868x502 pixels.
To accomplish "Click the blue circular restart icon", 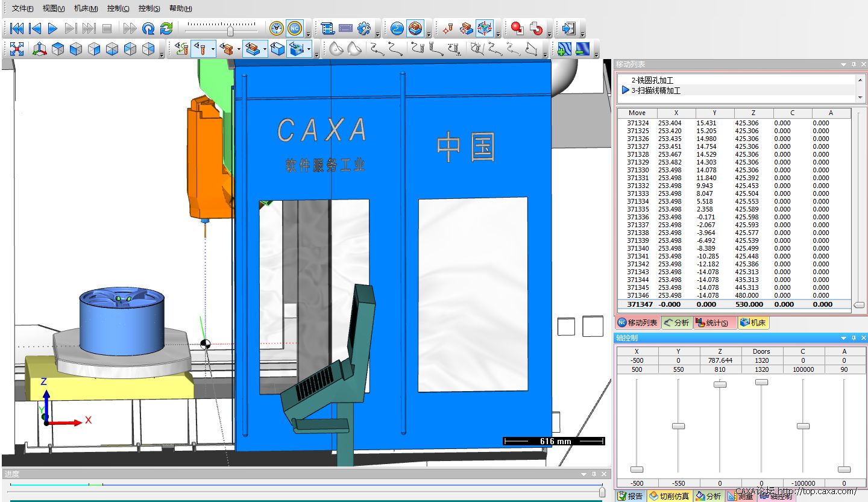I will click(148, 28).
